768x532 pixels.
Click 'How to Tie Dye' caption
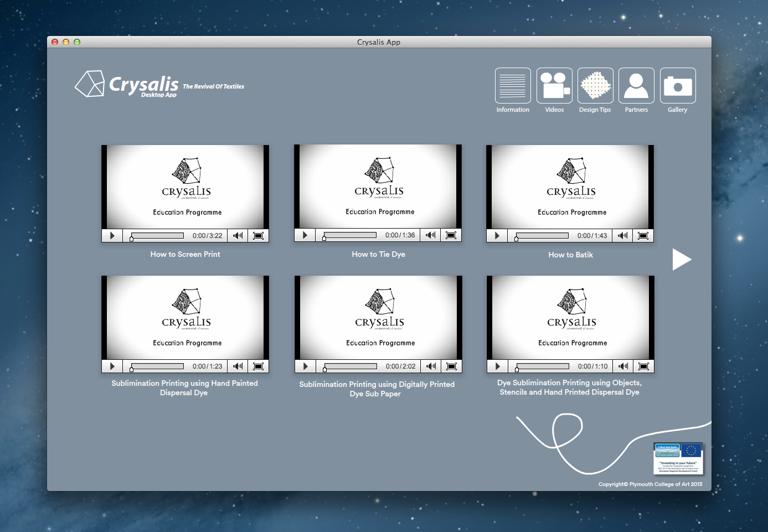(x=378, y=254)
